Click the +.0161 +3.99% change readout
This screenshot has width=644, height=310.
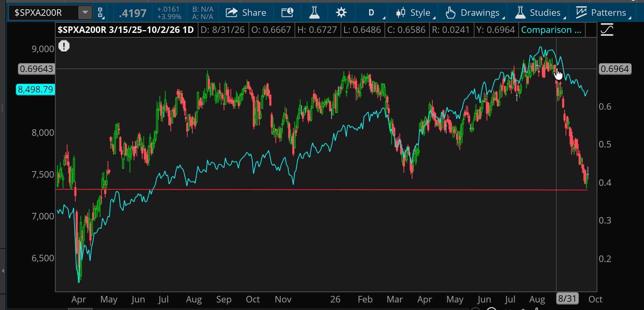[x=169, y=13]
